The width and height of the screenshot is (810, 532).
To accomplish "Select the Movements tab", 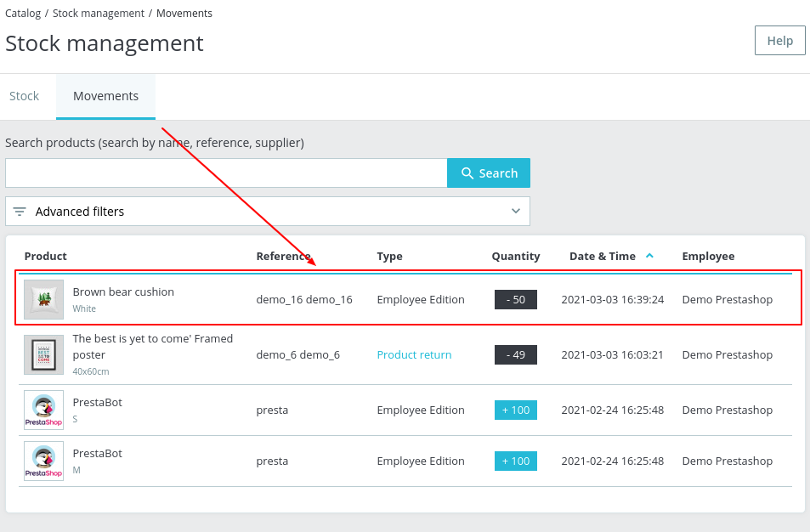I will point(105,96).
